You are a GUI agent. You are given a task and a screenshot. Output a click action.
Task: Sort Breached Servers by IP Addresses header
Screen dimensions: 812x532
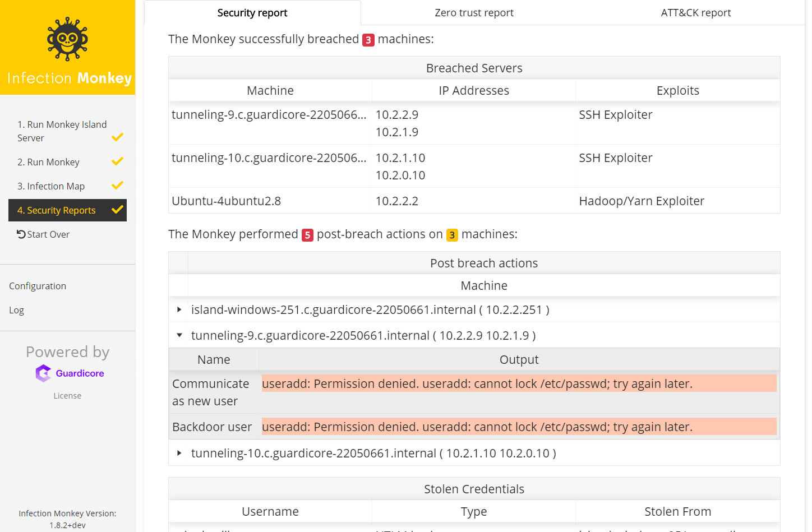474,91
